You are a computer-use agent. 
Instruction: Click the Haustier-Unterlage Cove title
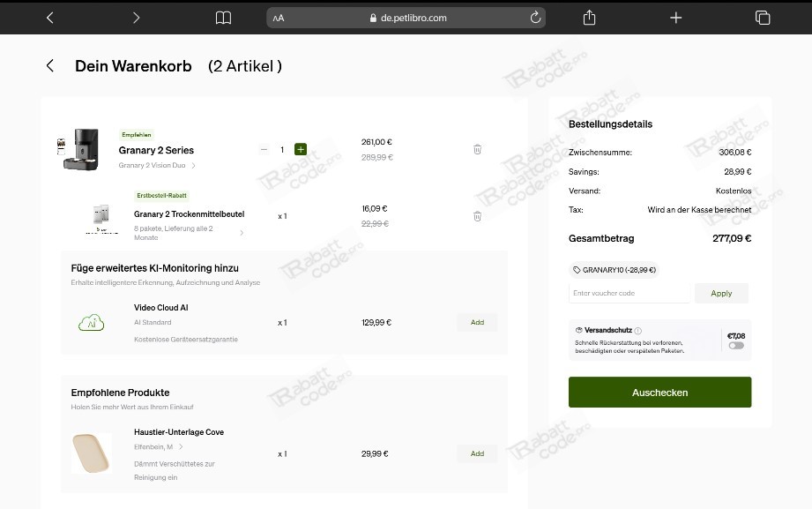179,432
